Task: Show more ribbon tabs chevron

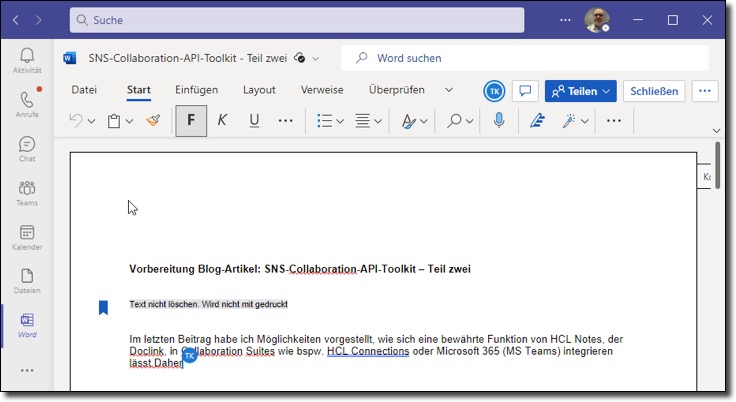Action: click(449, 90)
